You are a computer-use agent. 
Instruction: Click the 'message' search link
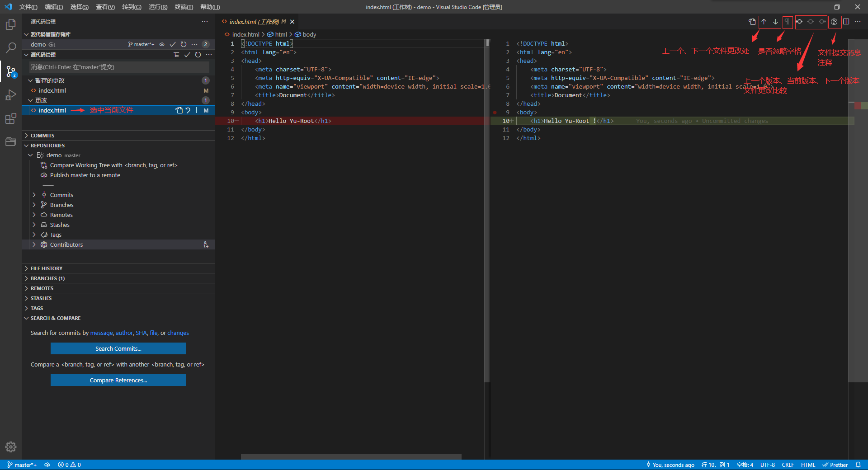click(x=101, y=333)
